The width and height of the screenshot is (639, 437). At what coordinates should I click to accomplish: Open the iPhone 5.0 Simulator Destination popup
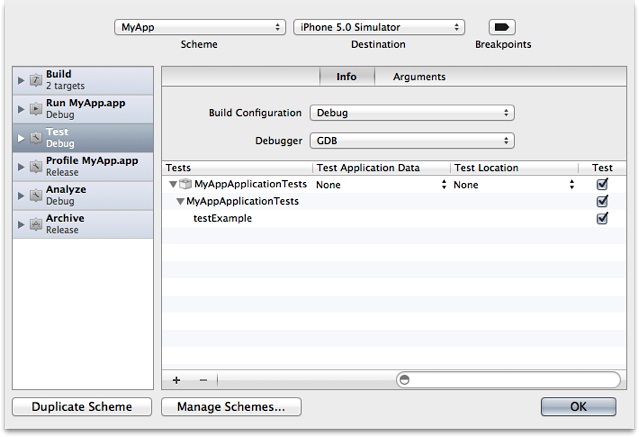379,27
